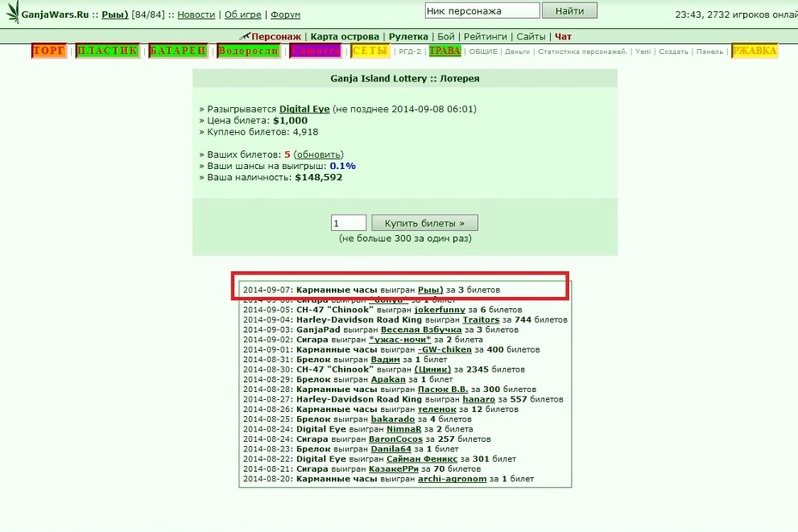The image size is (798, 532).
Task: Click the GanjaWars leaf logo icon
Action: click(13, 12)
